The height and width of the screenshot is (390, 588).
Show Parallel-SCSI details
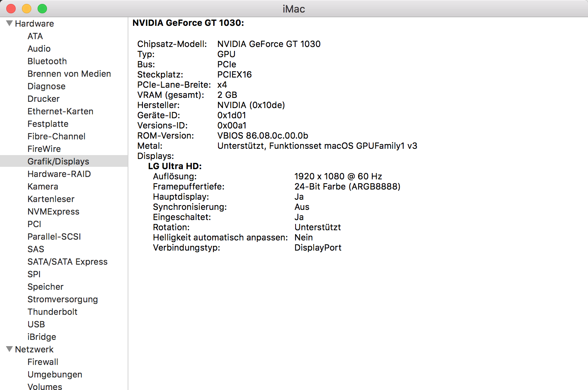(x=54, y=237)
